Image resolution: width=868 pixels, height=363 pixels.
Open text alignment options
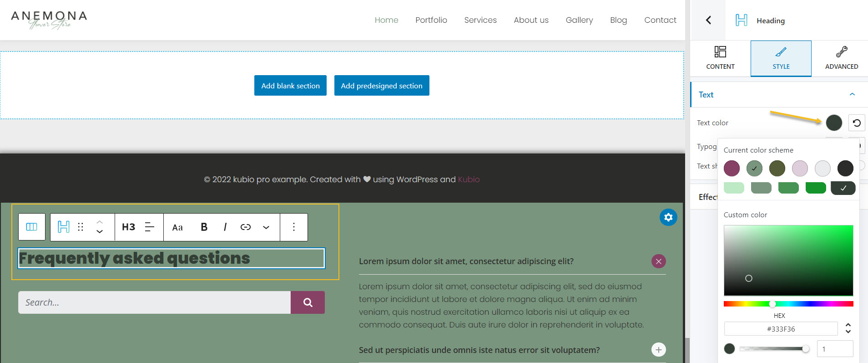coord(150,227)
